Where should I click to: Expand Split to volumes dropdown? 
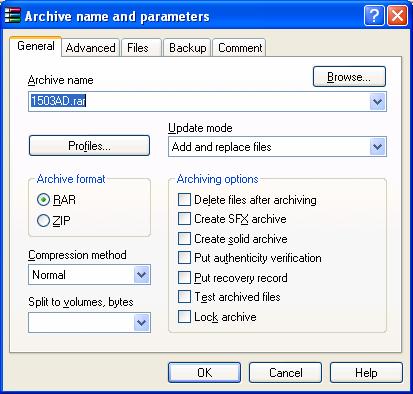click(x=141, y=322)
